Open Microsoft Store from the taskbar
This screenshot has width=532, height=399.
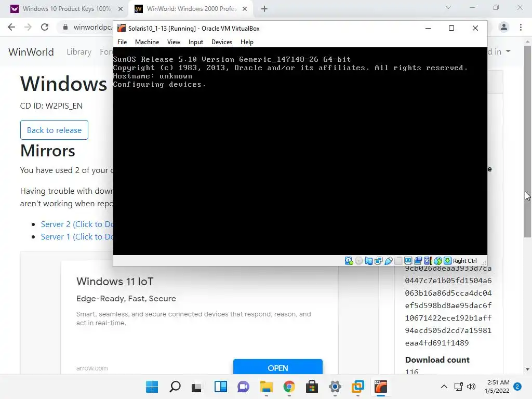tap(312, 387)
